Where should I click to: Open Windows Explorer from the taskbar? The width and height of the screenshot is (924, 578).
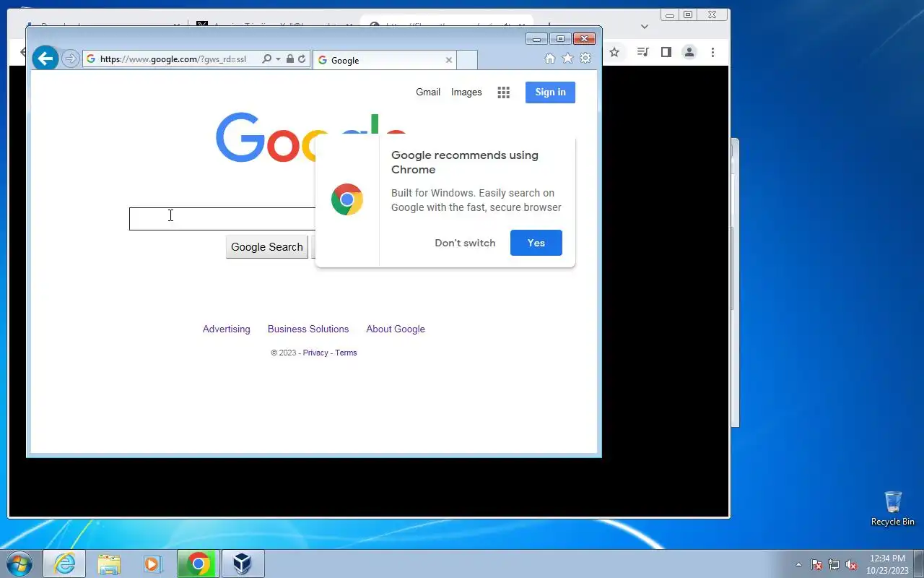(109, 564)
